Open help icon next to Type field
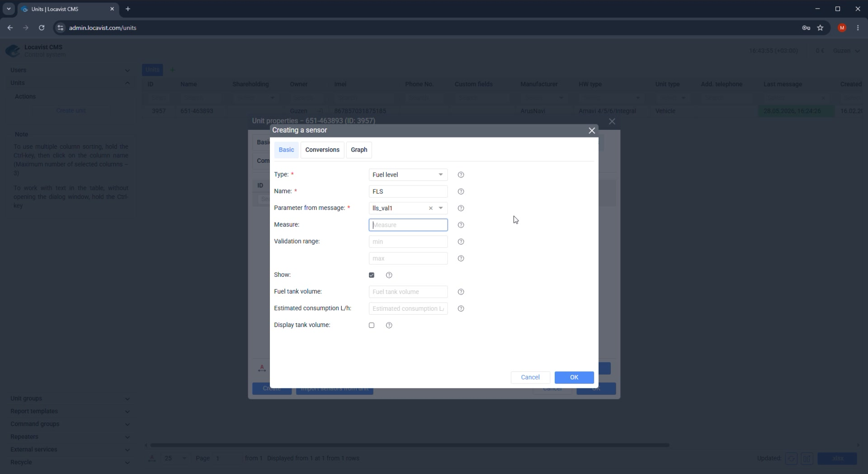The height and width of the screenshot is (474, 868). click(x=461, y=175)
